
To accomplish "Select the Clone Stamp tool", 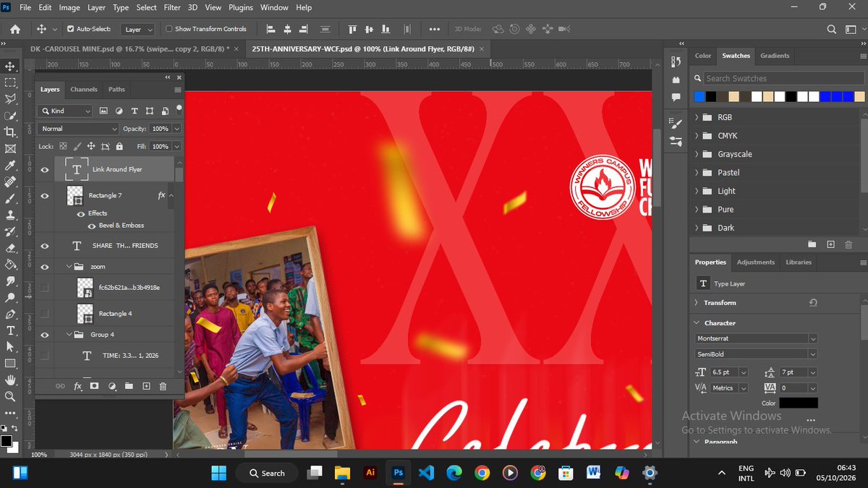I will [11, 215].
